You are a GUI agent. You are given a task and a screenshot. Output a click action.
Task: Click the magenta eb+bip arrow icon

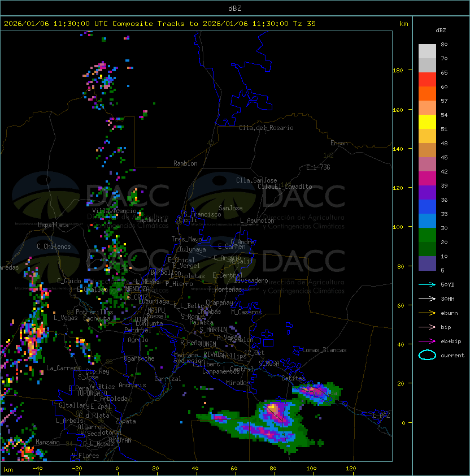427,341
